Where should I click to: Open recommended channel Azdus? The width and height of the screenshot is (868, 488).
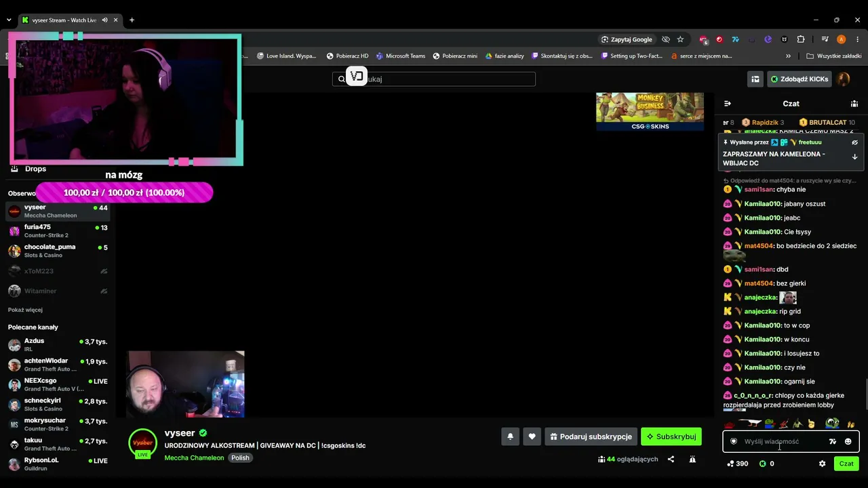pyautogui.click(x=58, y=345)
